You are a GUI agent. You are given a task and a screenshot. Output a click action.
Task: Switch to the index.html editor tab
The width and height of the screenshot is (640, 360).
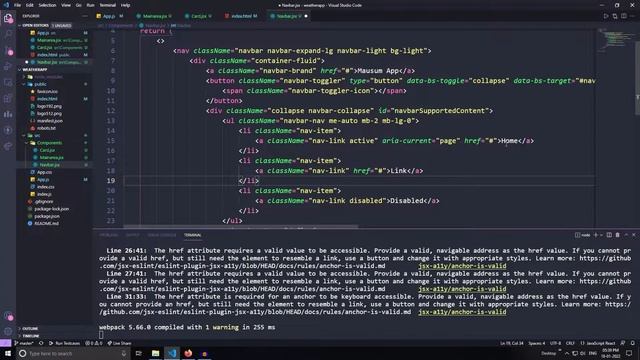click(x=241, y=16)
